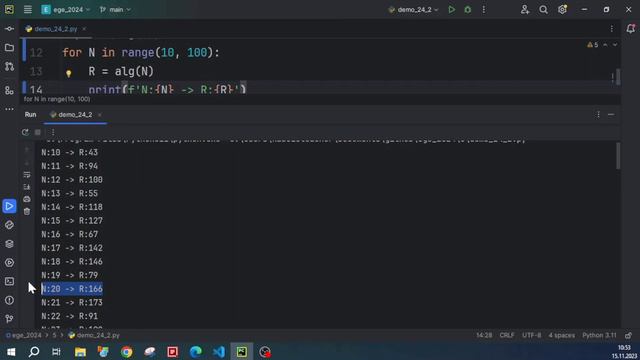Toggle soft-wrap in console output
Viewport: 640px width, 360px height.
click(x=27, y=175)
